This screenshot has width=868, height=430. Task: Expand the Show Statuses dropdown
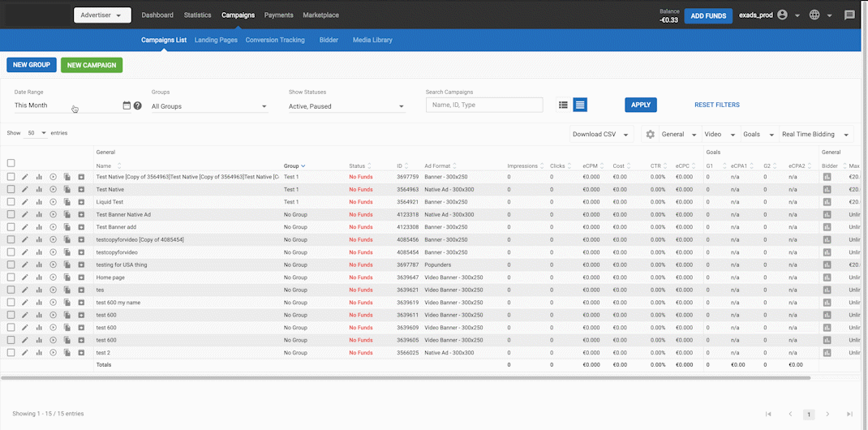click(x=346, y=106)
